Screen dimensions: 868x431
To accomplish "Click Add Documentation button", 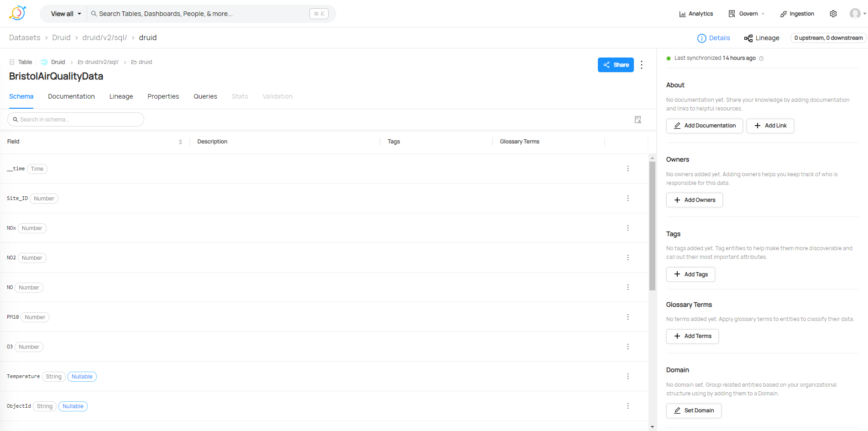I will click(705, 126).
